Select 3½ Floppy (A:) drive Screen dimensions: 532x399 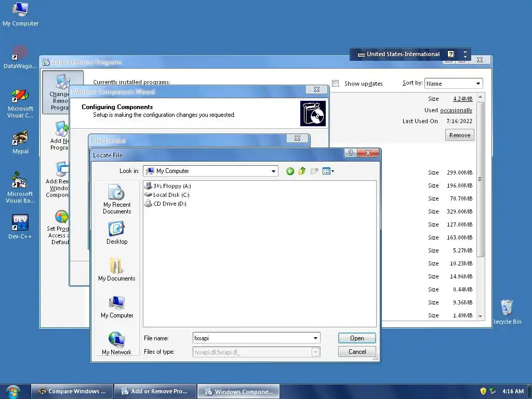[168, 186]
